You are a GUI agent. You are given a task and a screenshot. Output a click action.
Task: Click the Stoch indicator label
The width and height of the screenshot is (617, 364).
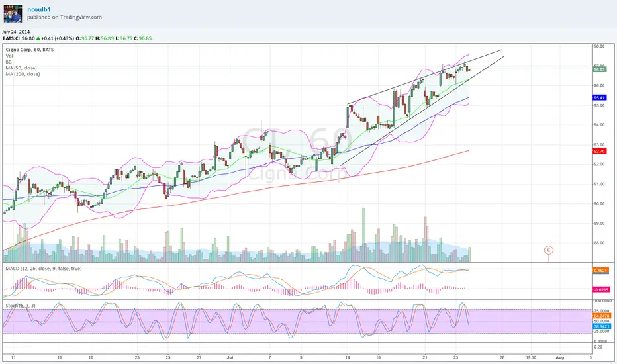coord(21,306)
